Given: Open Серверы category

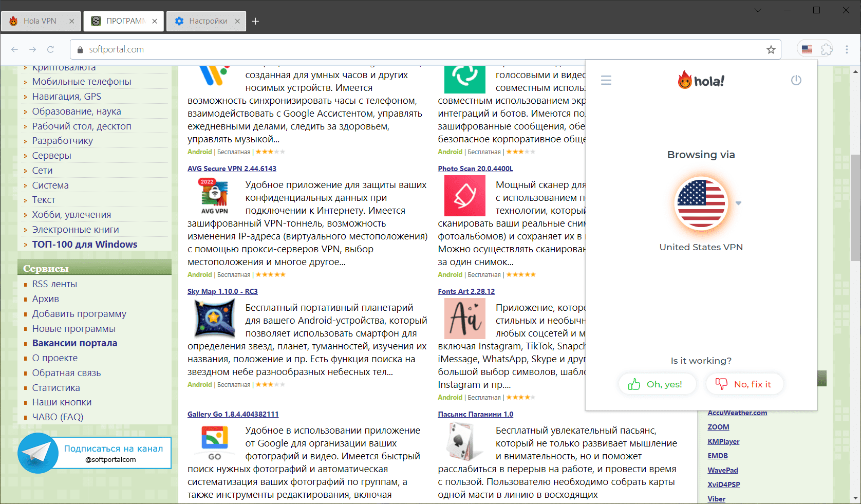Looking at the screenshot, I should pyautogui.click(x=52, y=156).
